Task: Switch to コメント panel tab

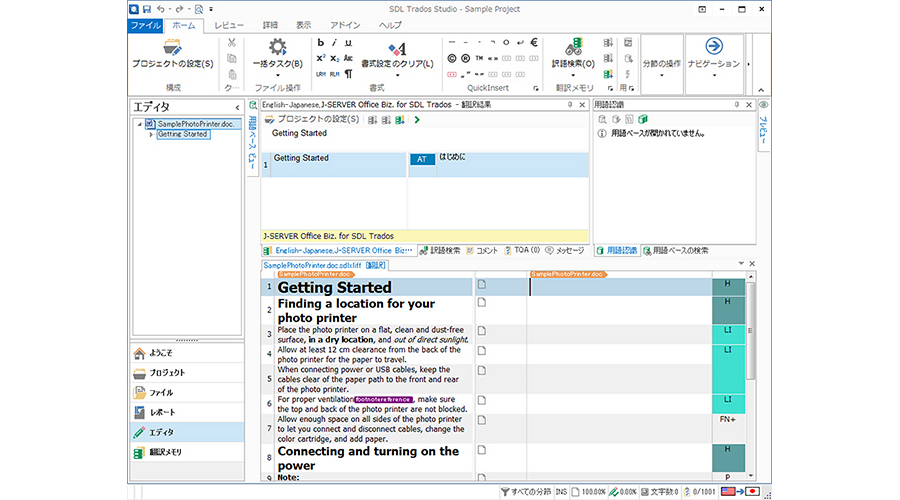Action: (482, 251)
